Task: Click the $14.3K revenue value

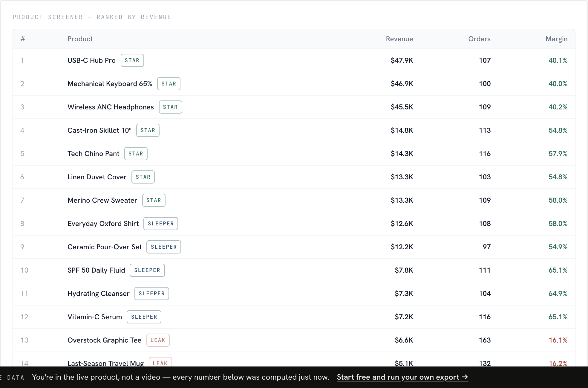Action: (402, 154)
